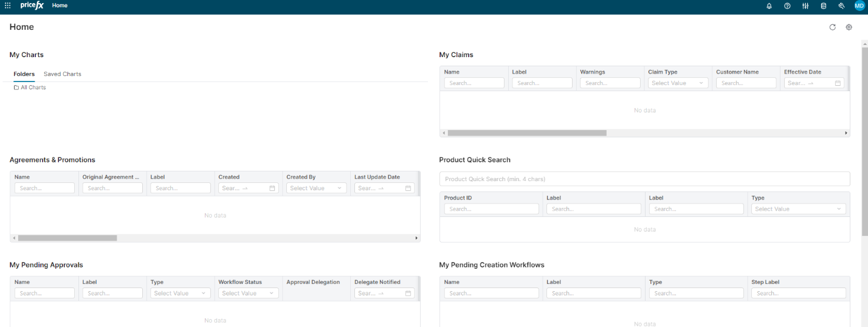Expand Workflow Status Select Value dropdown
This screenshot has height=327, width=868.
tap(248, 294)
